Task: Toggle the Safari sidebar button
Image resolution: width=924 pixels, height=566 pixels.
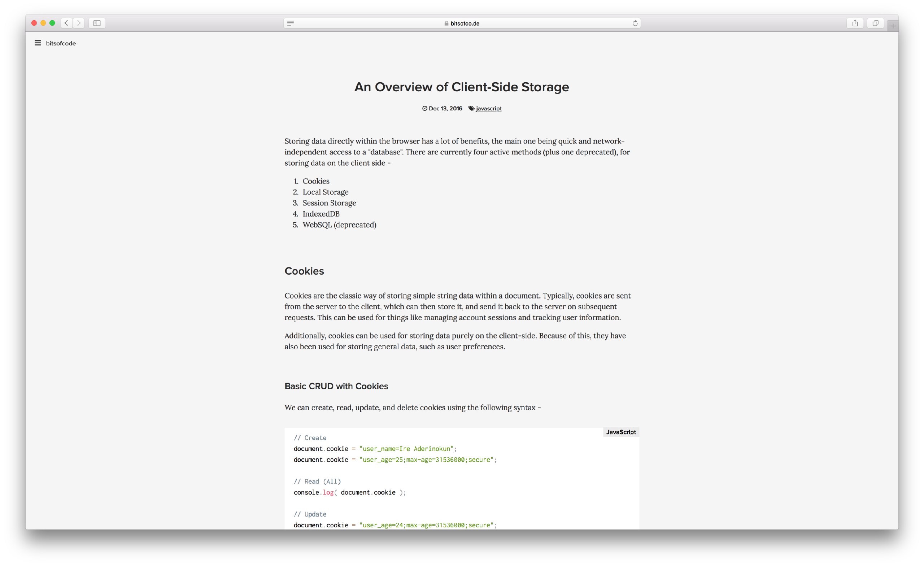Action: [97, 23]
